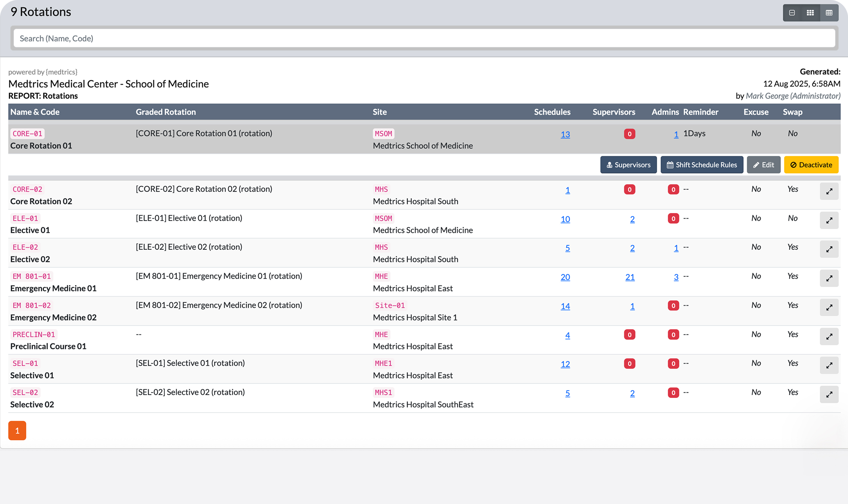Open the 21 supervisors link for EM 801-01
This screenshot has width=848, height=504.
(x=630, y=277)
